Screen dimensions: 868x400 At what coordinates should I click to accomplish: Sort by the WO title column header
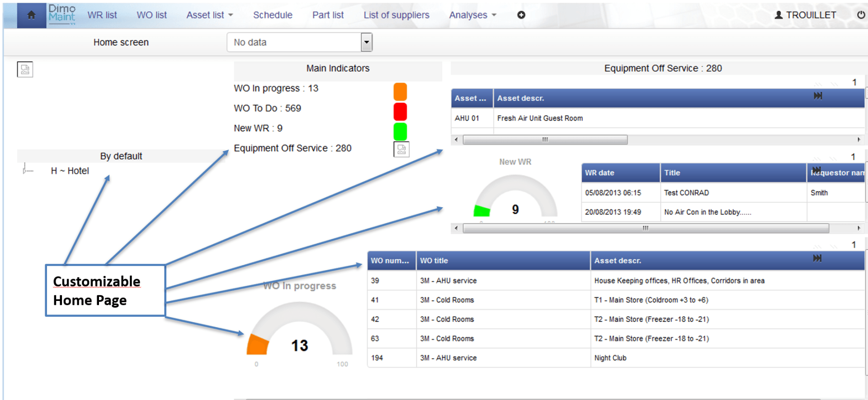(x=503, y=261)
